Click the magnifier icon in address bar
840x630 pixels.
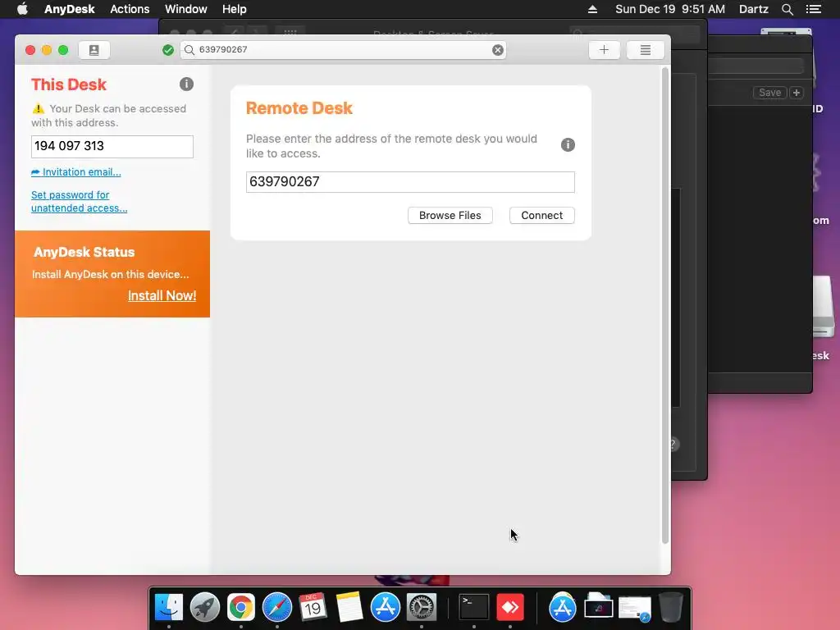click(x=189, y=50)
